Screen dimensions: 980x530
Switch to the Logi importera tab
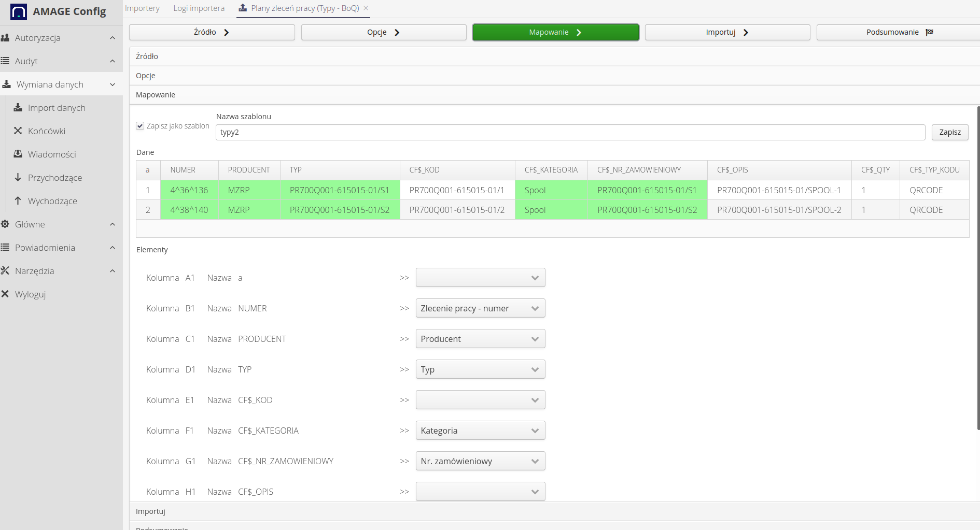pos(199,8)
